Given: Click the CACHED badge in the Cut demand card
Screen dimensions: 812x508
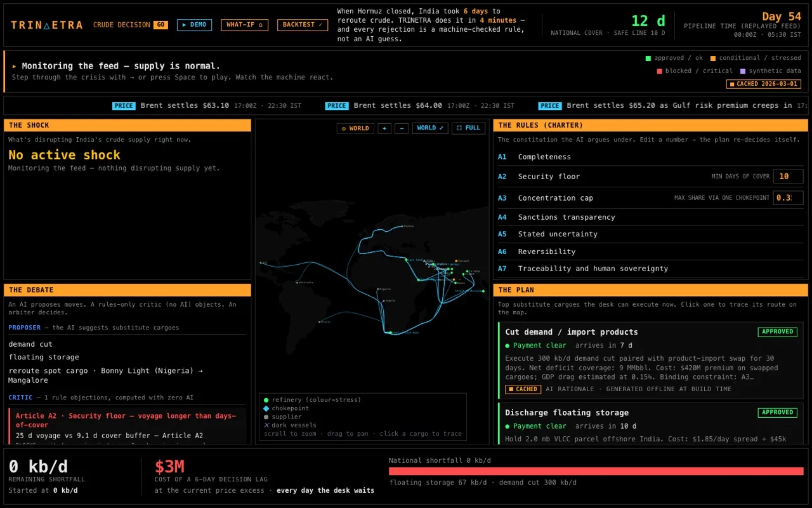Looking at the screenshot, I should tap(523, 389).
